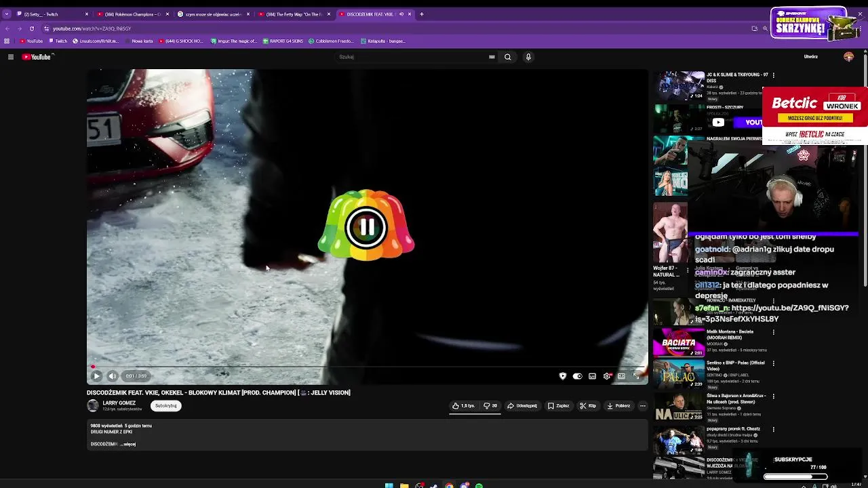Like the video with the 1,5 tys. thumbs up button
The width and height of the screenshot is (868, 488).
(x=465, y=406)
